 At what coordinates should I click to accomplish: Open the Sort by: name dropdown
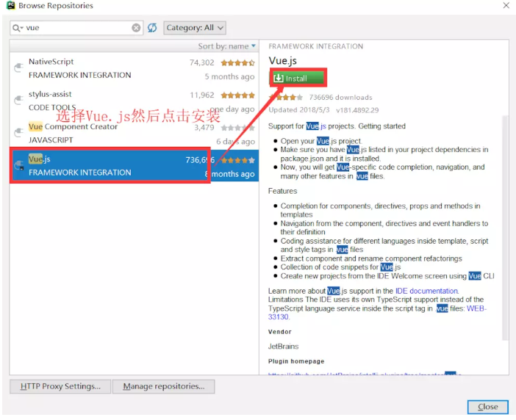226,46
